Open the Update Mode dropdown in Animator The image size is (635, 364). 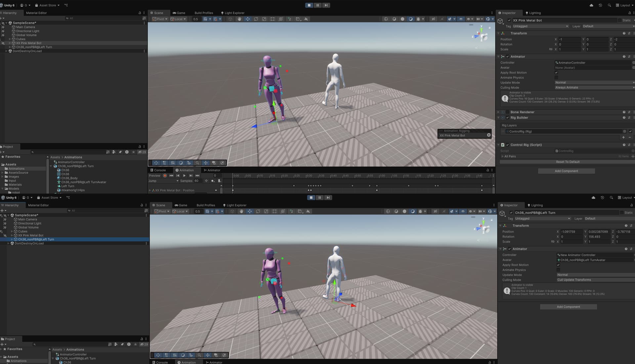(594, 82)
